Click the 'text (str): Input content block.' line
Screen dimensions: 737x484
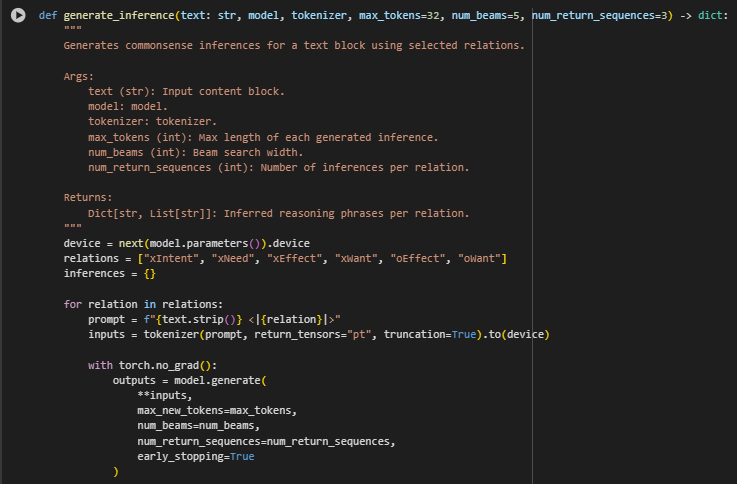pos(186,92)
